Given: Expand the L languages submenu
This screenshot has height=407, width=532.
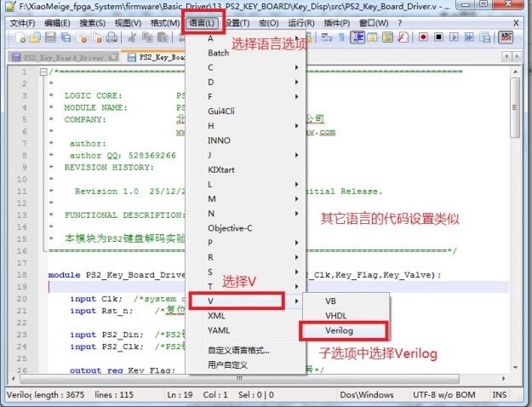Looking at the screenshot, I should 246,184.
